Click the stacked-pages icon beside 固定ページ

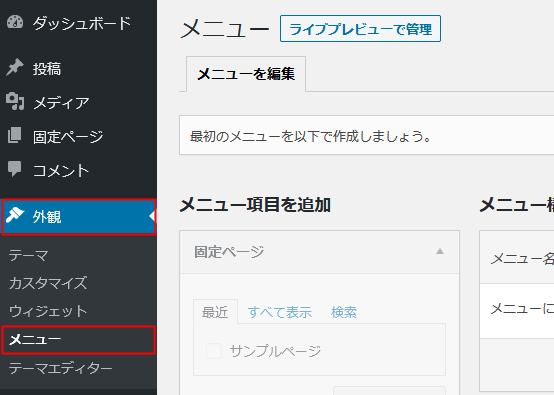point(14,135)
